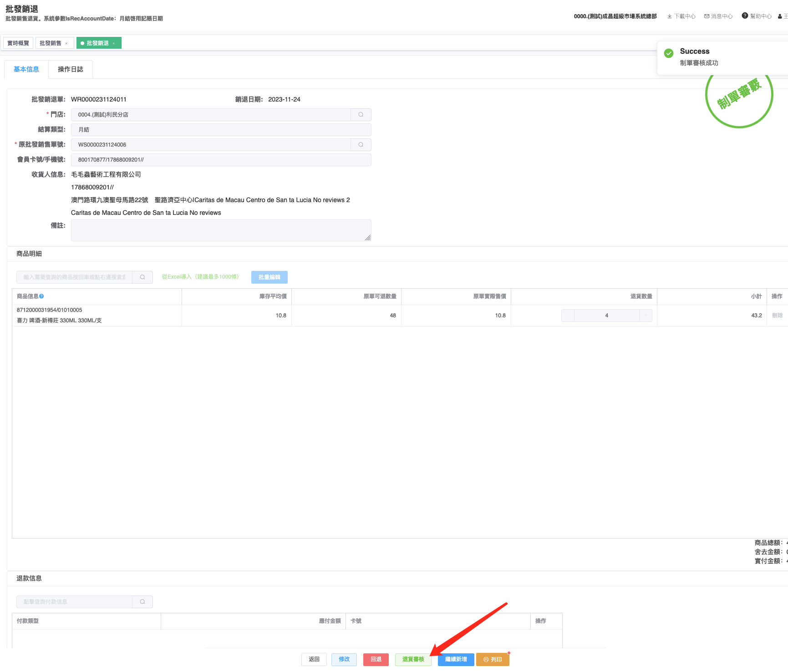Click the search icon in the 門店 field

[x=361, y=115]
